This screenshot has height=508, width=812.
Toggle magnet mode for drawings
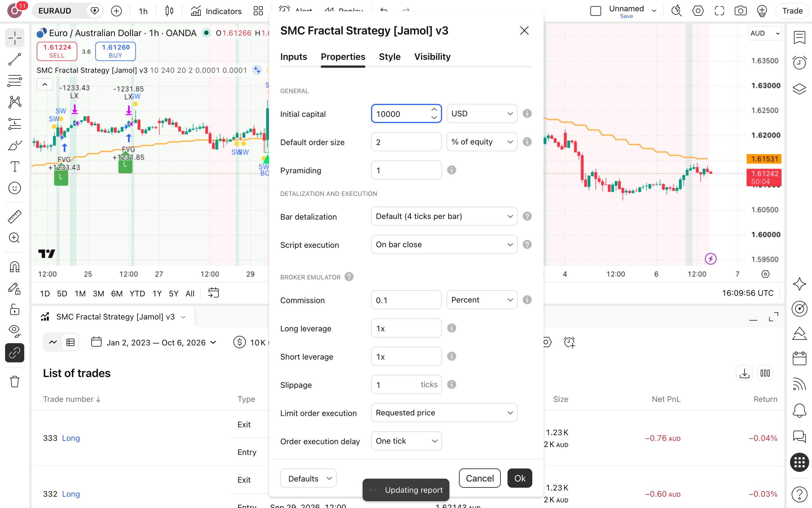[x=14, y=267]
